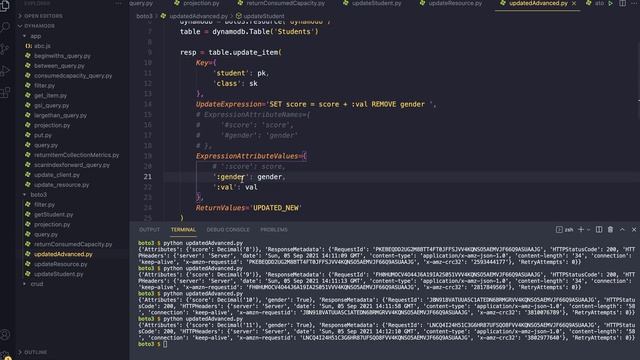Collapse the app folder

point(36,36)
